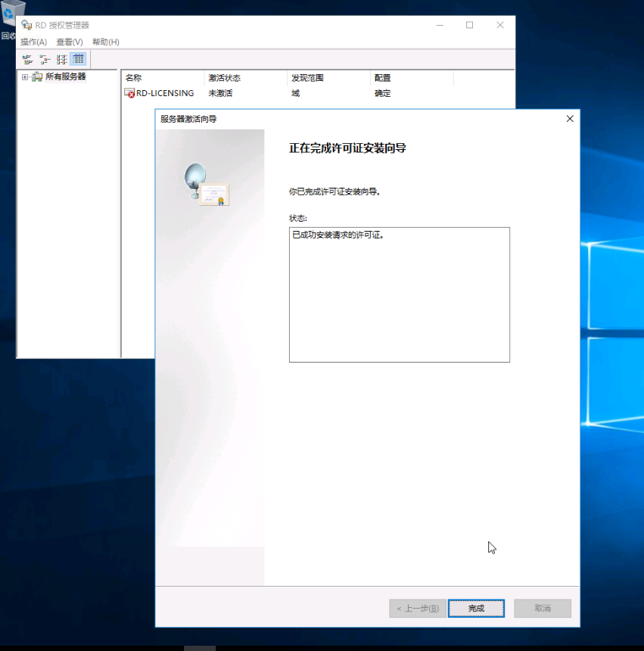644x651 pixels.
Task: Close the 服务器激活向导 dialog
Action: 570,119
